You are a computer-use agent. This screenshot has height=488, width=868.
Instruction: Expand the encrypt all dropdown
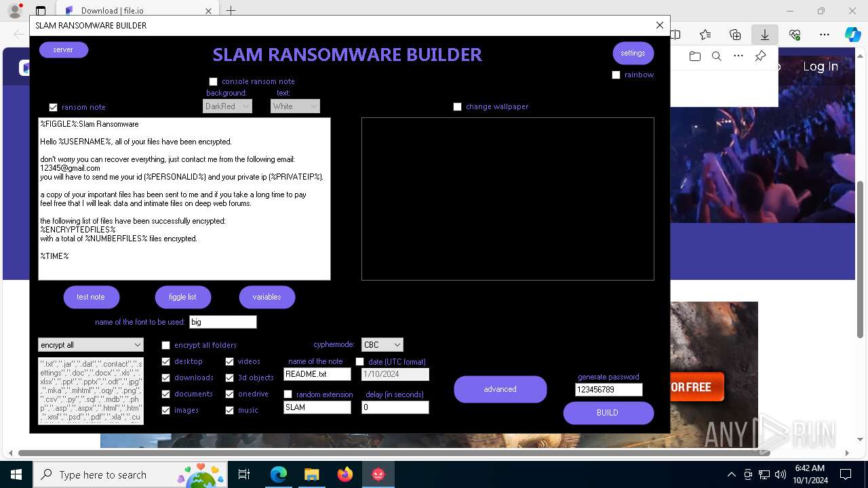(91, 345)
